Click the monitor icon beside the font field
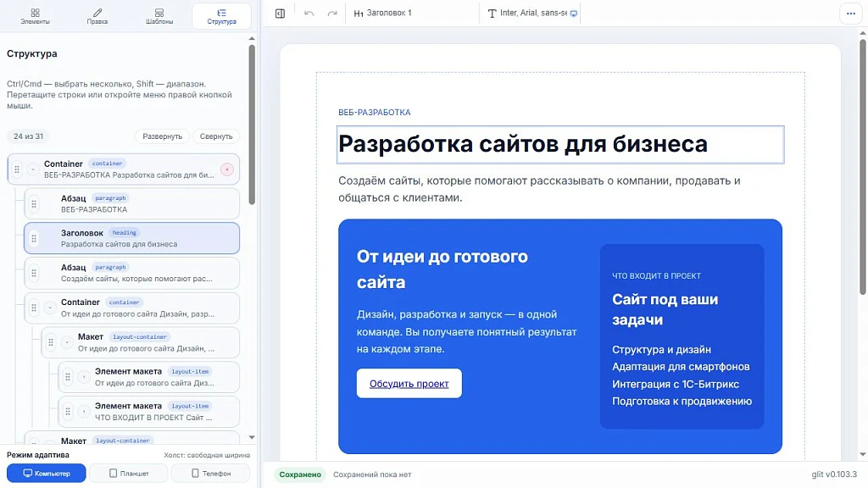 (574, 14)
